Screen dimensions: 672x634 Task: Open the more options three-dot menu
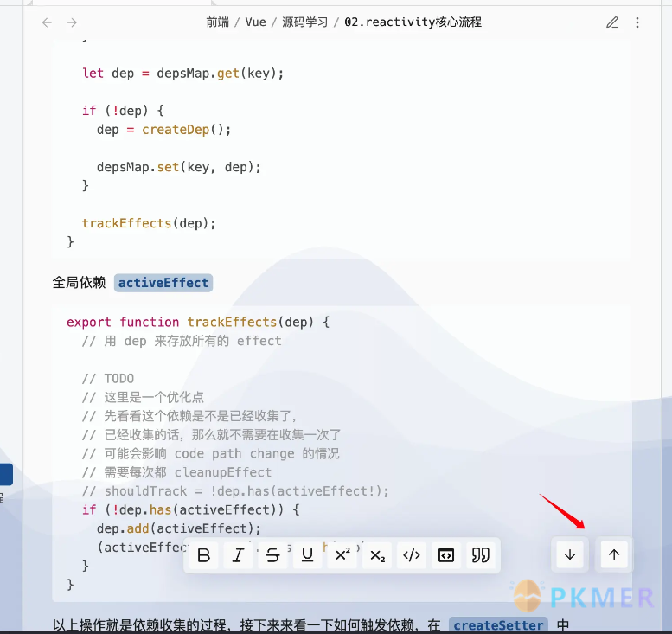[x=638, y=22]
